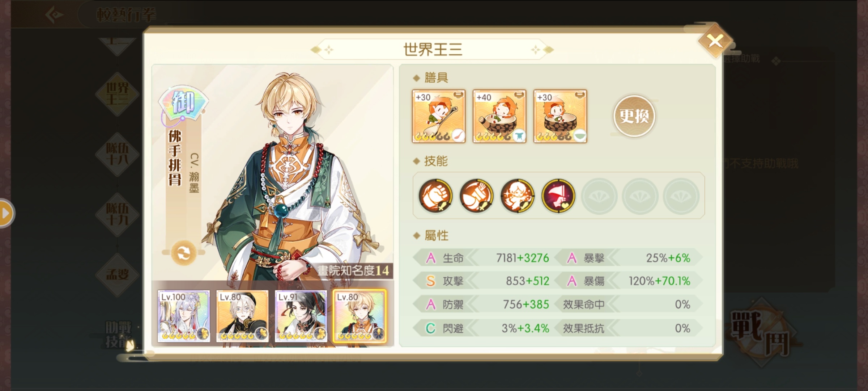
Task: Select the Lv.91 dark-haired character thumbnail
Action: [301, 316]
